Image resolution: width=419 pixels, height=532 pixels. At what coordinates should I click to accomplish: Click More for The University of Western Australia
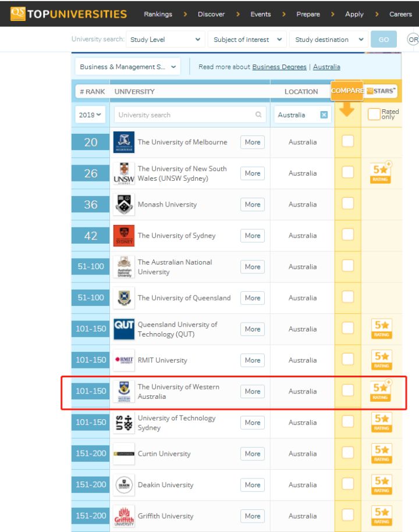(253, 391)
